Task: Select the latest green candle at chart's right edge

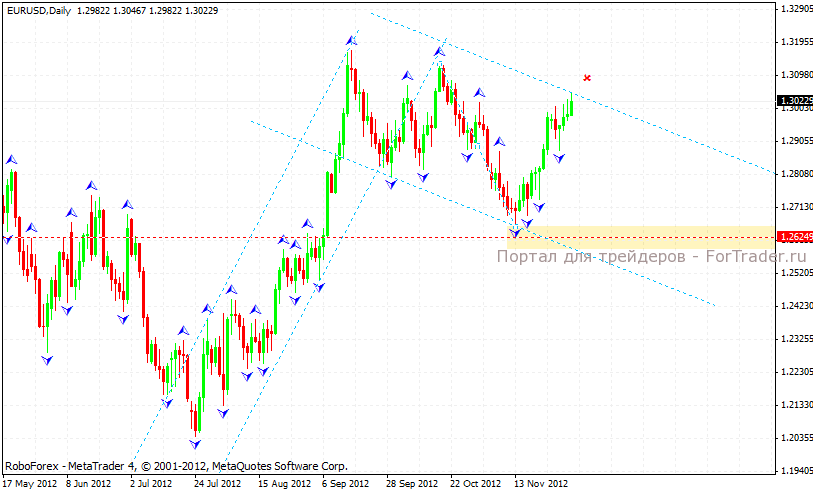Action: point(571,106)
